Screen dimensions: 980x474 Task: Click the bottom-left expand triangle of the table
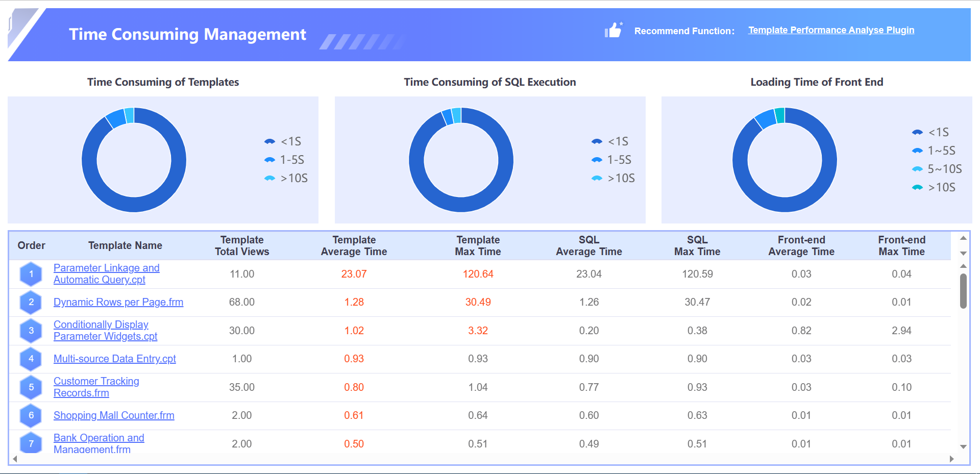(15, 459)
